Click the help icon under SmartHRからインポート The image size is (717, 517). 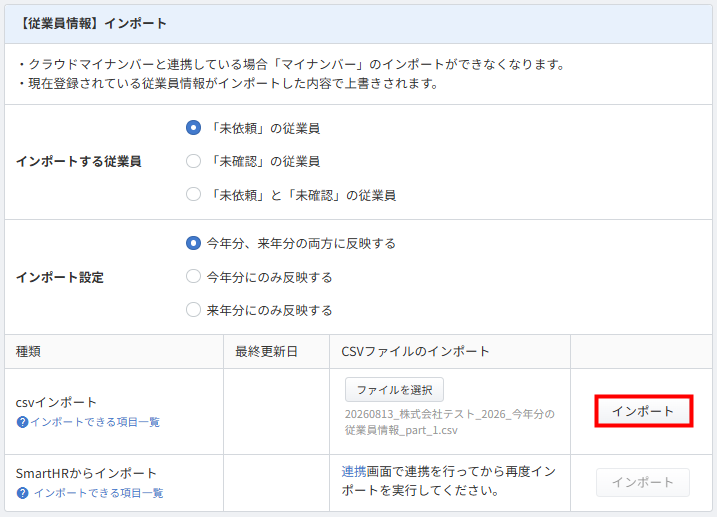tap(22, 493)
